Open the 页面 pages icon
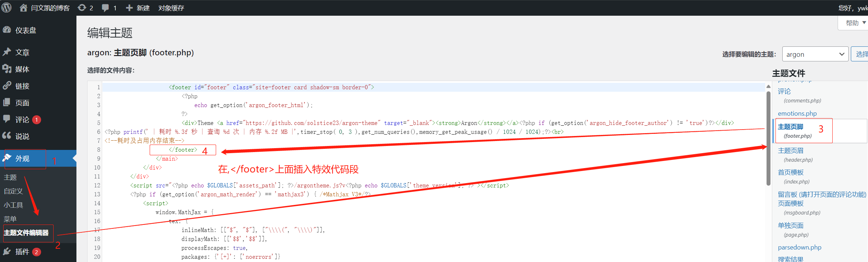Screen dimensions: 868x262 [x=7, y=102]
